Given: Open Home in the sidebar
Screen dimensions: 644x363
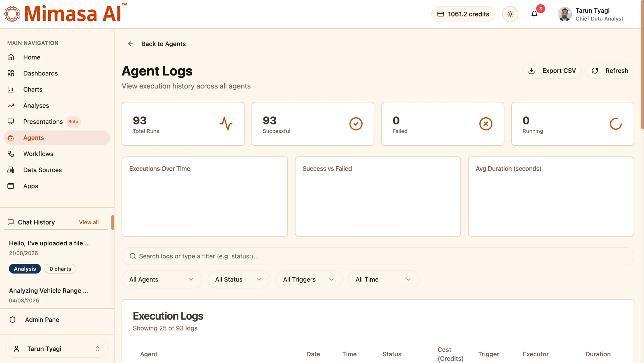Looking at the screenshot, I should 57,57.
